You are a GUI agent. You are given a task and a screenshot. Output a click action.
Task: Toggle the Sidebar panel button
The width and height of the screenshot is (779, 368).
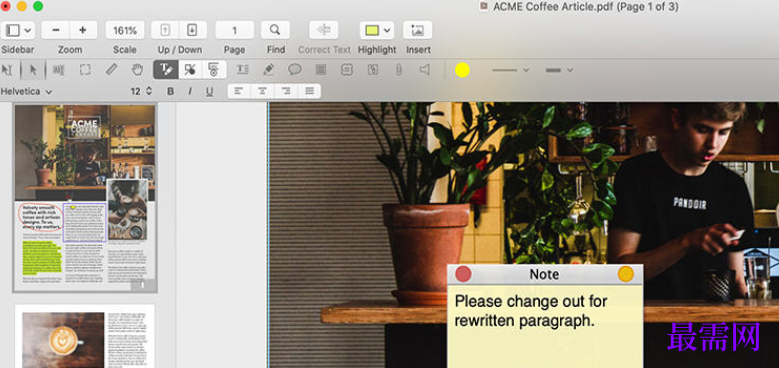pyautogui.click(x=13, y=30)
